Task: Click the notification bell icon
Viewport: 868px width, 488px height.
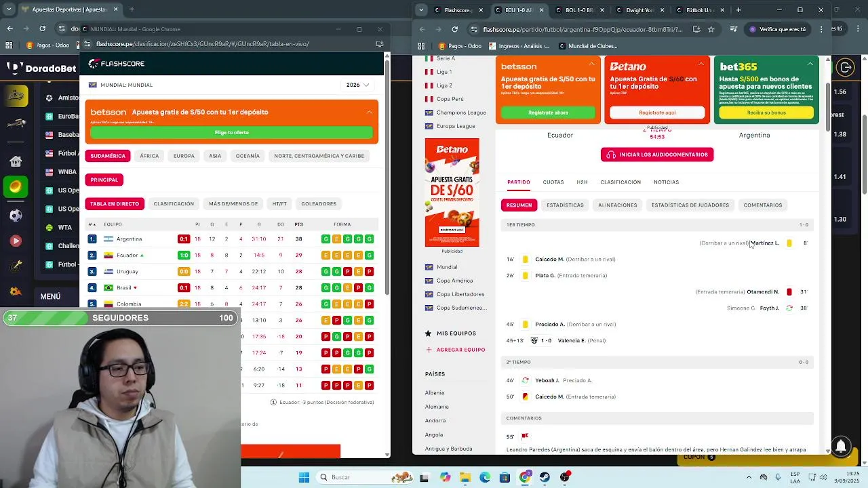Action: [841, 445]
